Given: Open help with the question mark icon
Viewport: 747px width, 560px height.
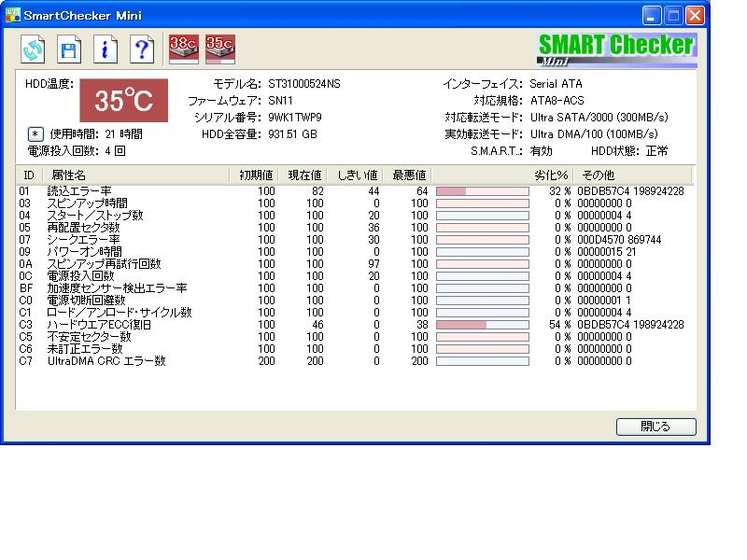Looking at the screenshot, I should click(140, 49).
